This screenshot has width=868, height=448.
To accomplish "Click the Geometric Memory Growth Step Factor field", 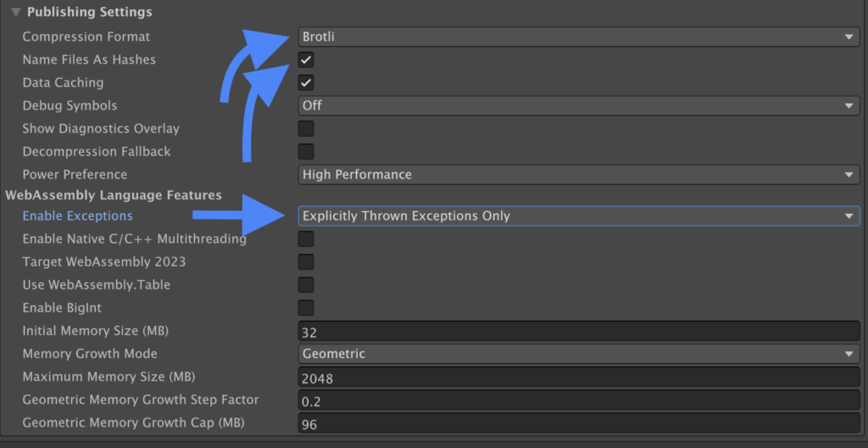I will [578, 400].
